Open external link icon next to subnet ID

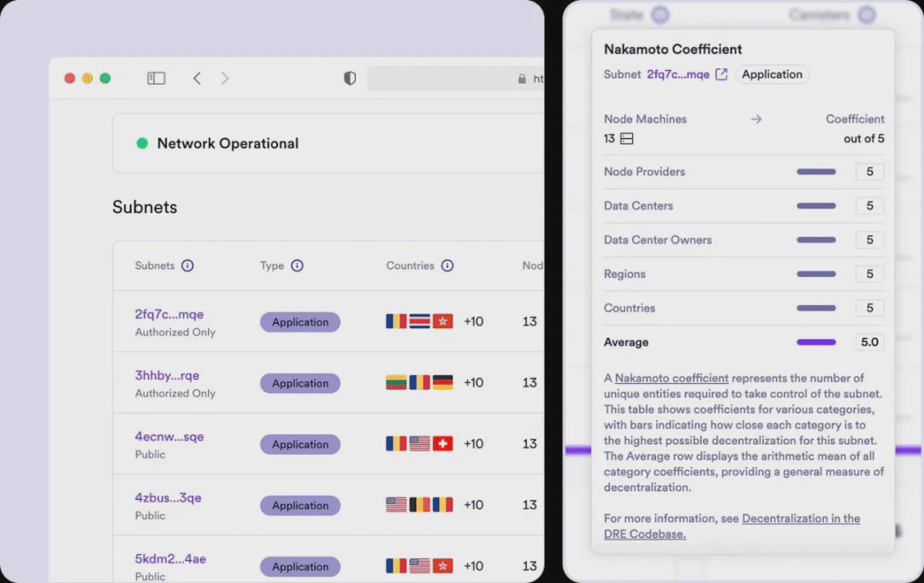[x=721, y=74]
